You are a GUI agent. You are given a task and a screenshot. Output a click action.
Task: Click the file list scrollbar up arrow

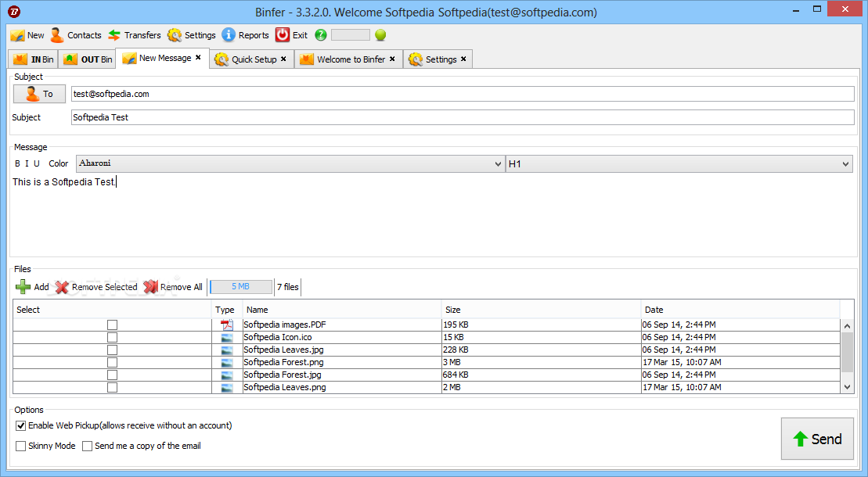847,326
